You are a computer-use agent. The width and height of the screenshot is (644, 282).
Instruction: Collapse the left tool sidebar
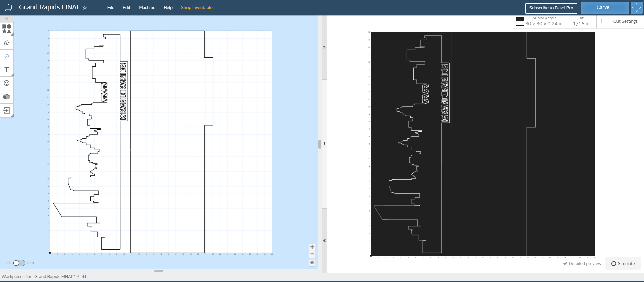(x=7, y=19)
